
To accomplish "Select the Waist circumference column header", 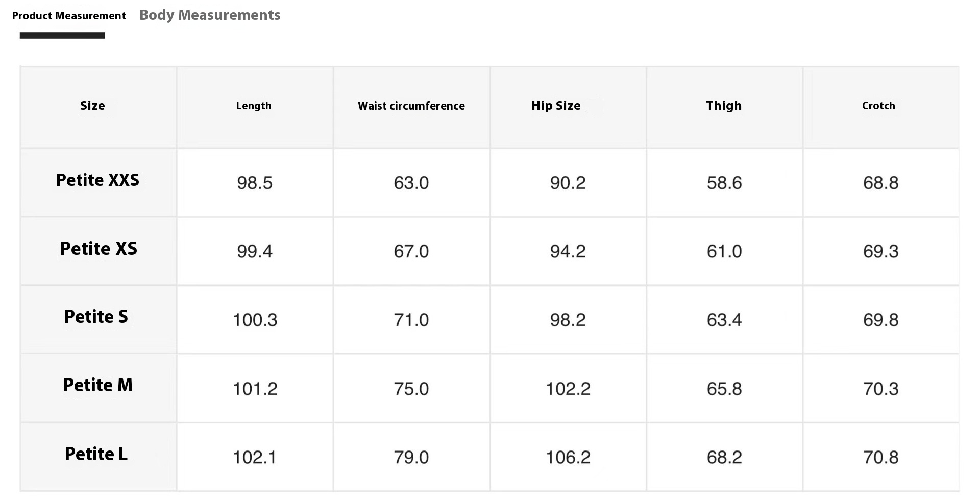I will 411,106.
